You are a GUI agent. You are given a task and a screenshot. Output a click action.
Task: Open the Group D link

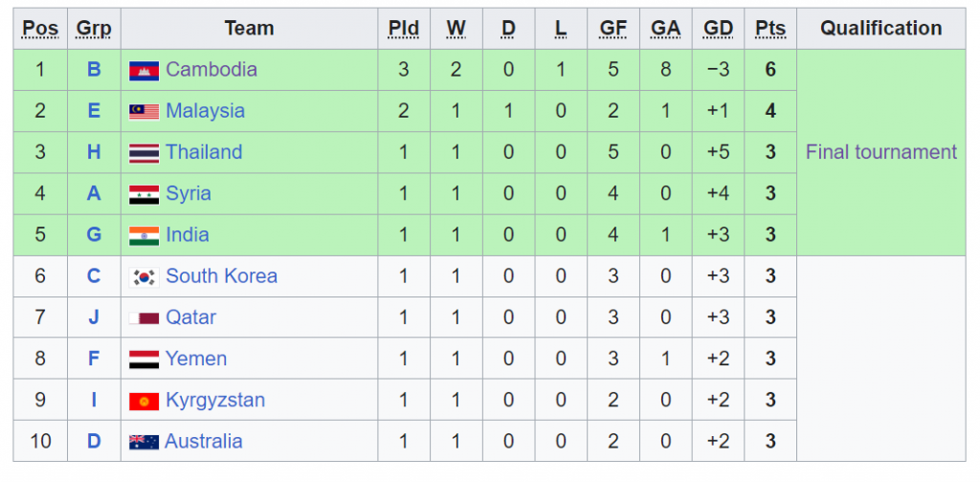[94, 442]
